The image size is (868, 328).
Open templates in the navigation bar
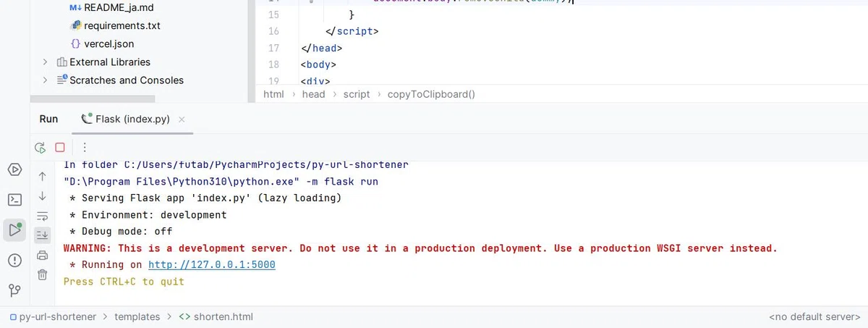pyautogui.click(x=137, y=316)
